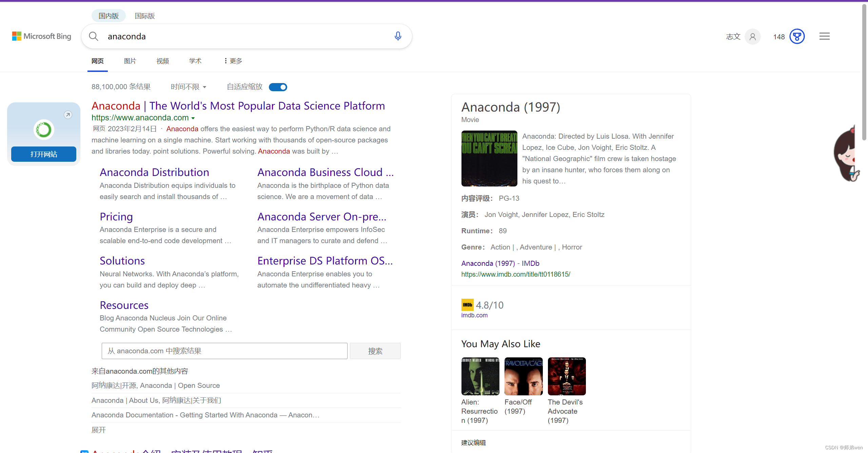Open the Anaconda Distribution link

click(154, 172)
